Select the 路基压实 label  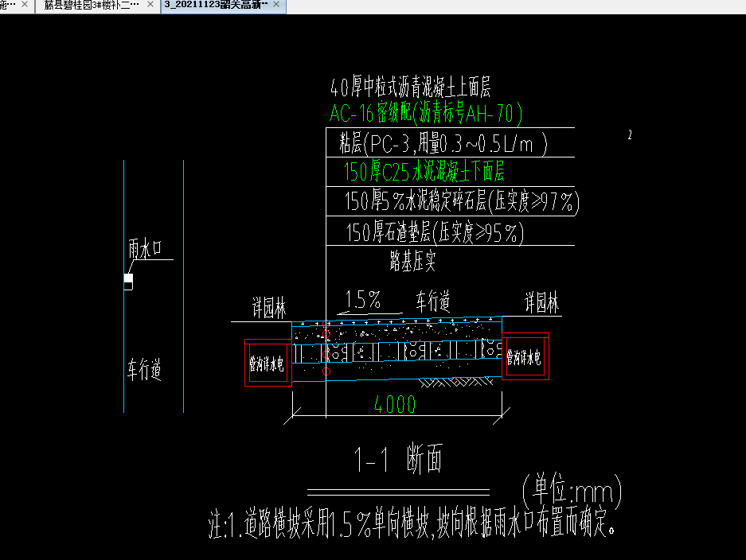pyautogui.click(x=412, y=261)
